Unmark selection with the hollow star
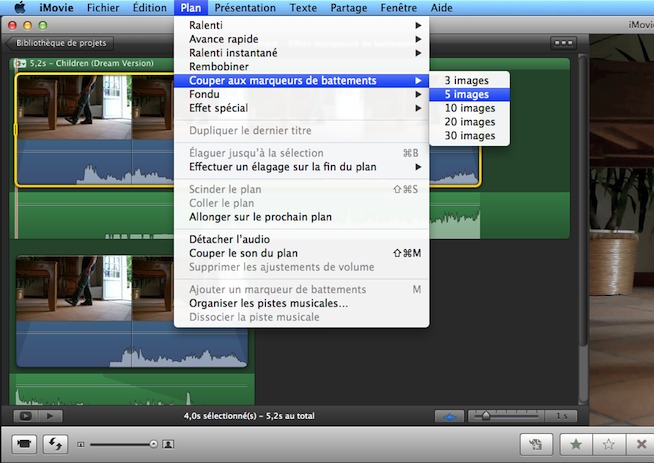The width and height of the screenshot is (654, 463). 609,444
